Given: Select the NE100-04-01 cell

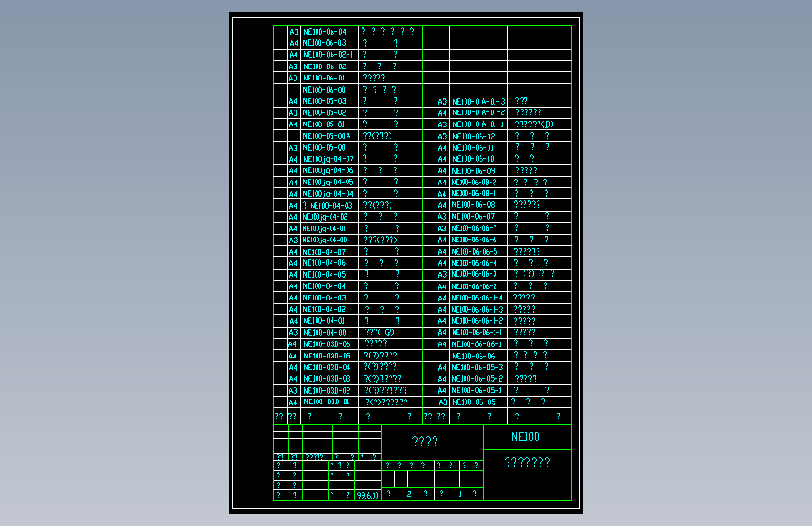Looking at the screenshot, I should [330, 321].
